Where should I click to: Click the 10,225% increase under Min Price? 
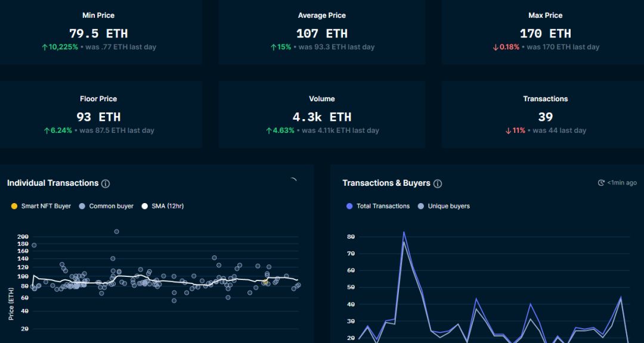coord(60,47)
